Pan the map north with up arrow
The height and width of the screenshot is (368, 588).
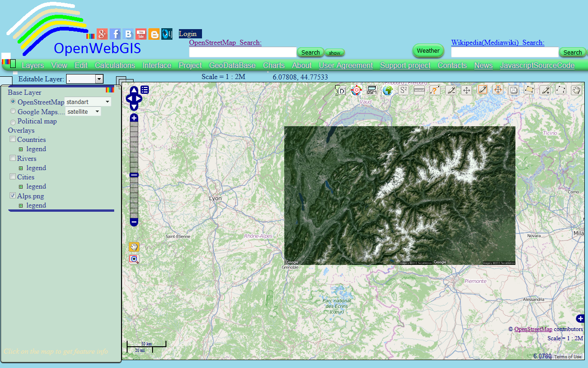[x=134, y=90]
